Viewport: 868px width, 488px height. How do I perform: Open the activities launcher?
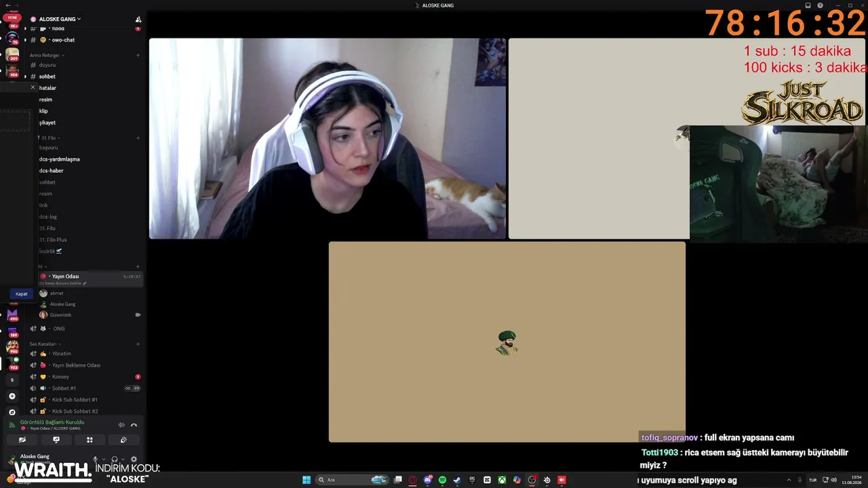point(90,440)
